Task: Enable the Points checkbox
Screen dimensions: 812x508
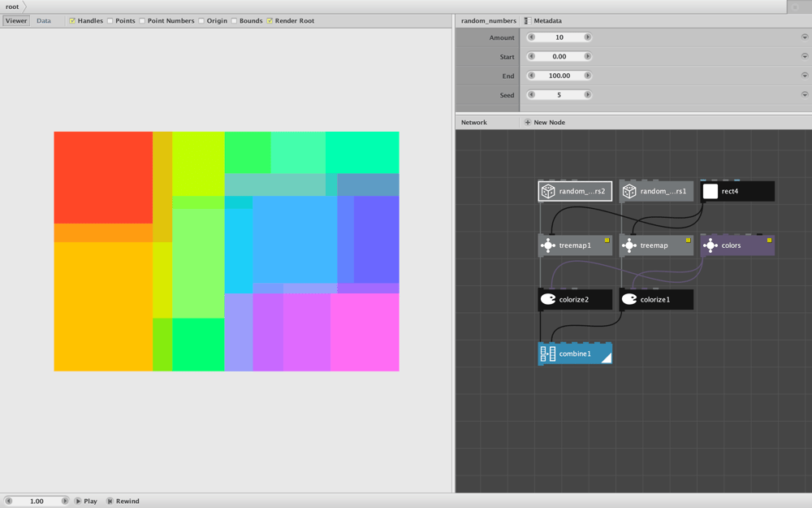Action: (110, 21)
